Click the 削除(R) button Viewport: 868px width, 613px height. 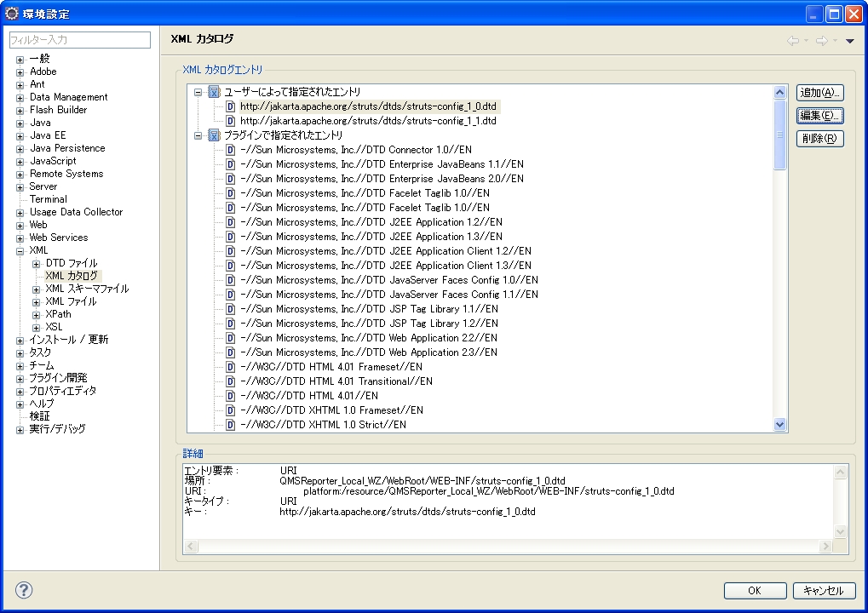point(819,138)
